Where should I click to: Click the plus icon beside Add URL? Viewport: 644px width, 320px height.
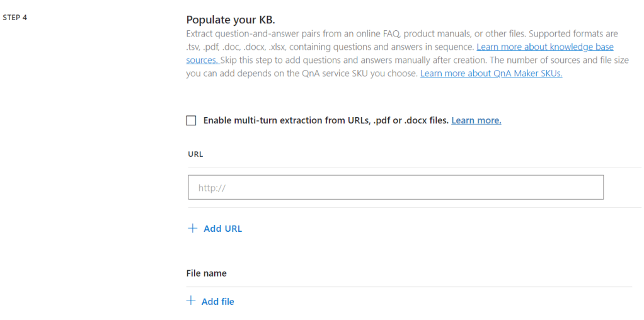point(193,228)
